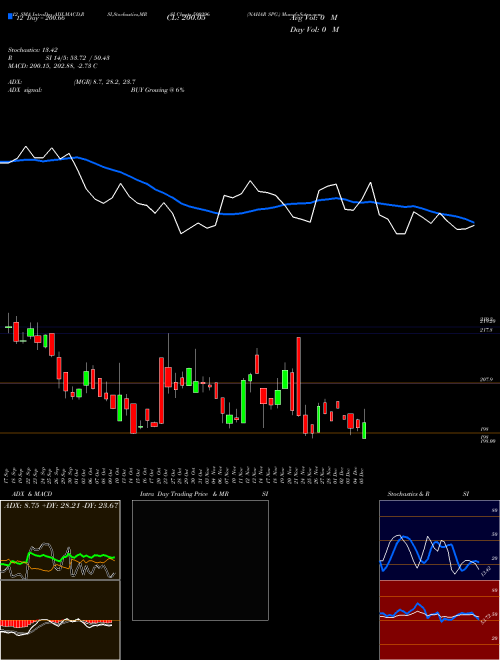Image resolution: width=500 pixels, height=660 pixels.
Task: Click the '12 Day = 200.66' SMA label
Action: click(x=40, y=18)
